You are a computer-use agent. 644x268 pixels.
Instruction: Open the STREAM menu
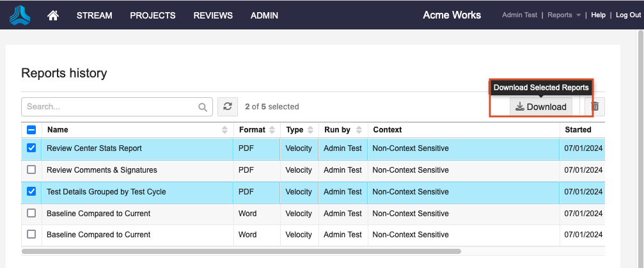coord(95,15)
